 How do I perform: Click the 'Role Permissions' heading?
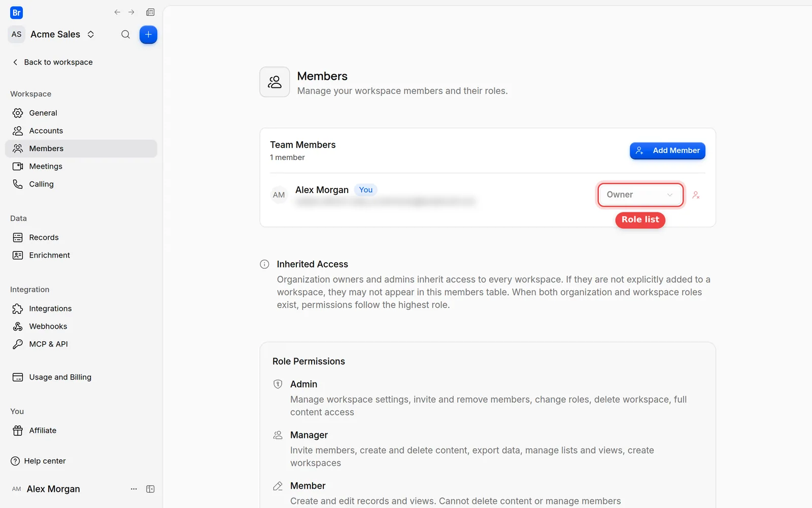coord(309,361)
